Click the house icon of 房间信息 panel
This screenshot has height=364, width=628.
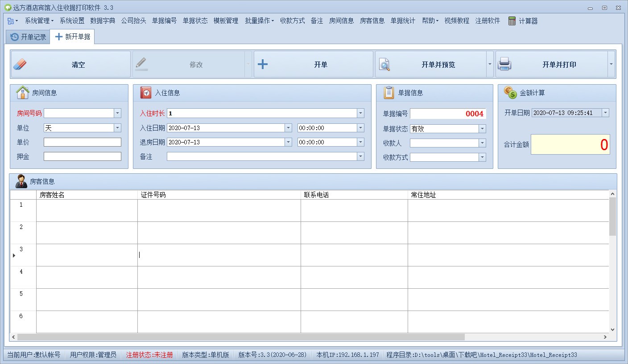pos(22,93)
